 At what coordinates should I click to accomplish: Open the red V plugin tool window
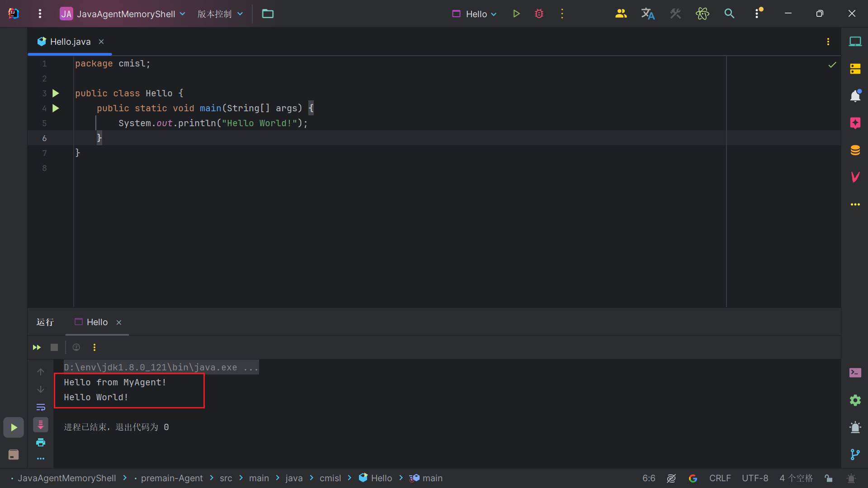[855, 177]
